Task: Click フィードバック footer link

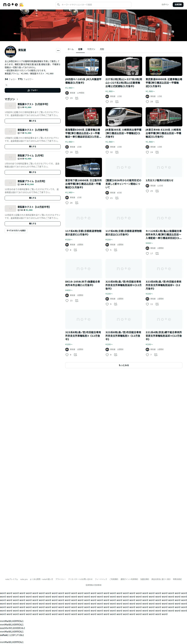Action: (x=101, y=579)
